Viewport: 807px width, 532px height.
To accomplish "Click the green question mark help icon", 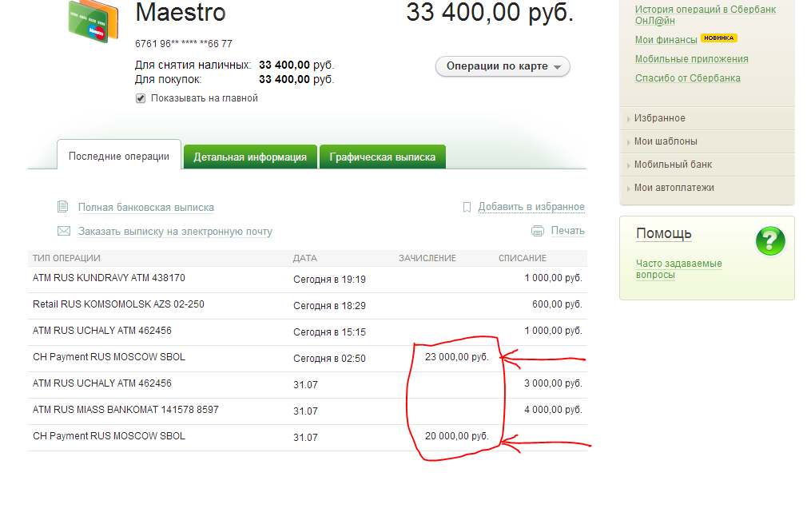I will [x=770, y=240].
